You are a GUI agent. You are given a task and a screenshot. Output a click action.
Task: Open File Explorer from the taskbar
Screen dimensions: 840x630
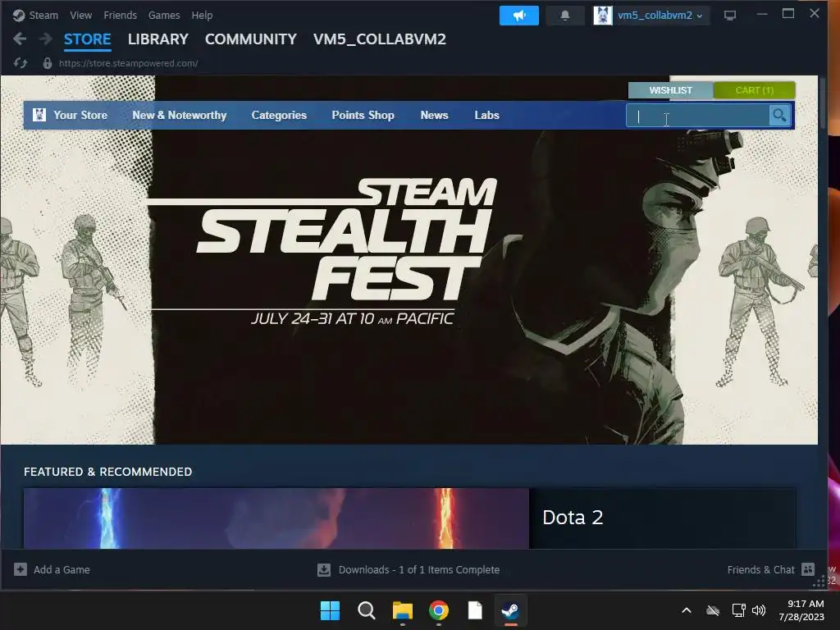coord(402,610)
